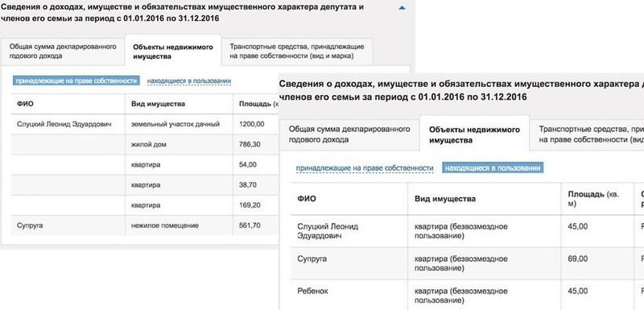Click 'нежилое помещение' cell
Screen dimensions: 644x310
tap(165, 225)
